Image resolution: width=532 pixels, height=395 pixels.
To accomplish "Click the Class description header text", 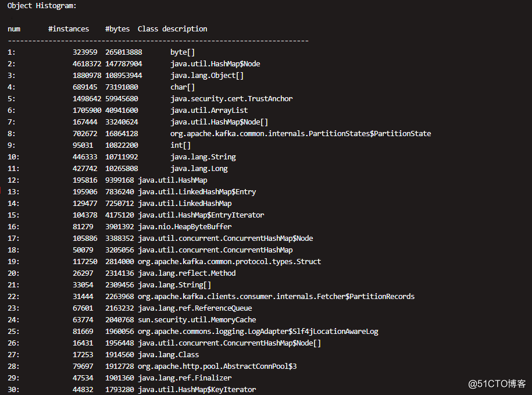I will 172,29.
